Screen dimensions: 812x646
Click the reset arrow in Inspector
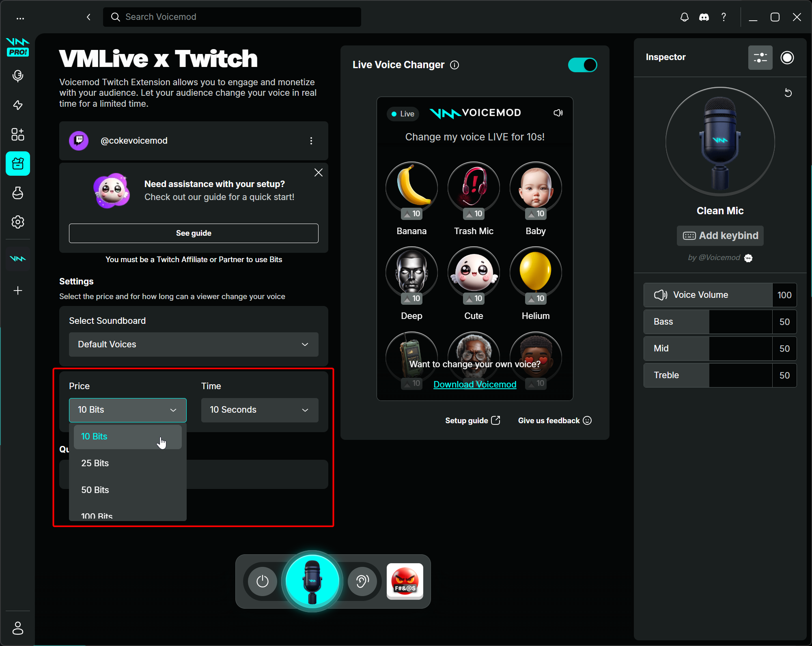click(x=788, y=93)
